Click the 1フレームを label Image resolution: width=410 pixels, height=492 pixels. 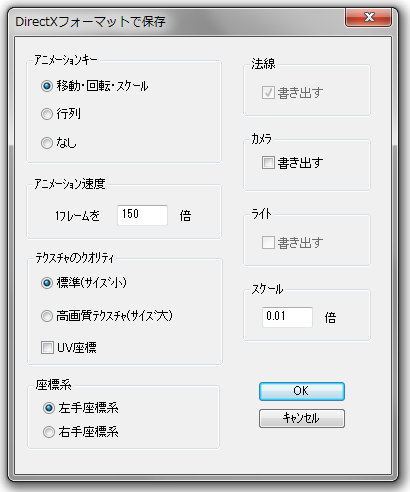coord(78,216)
